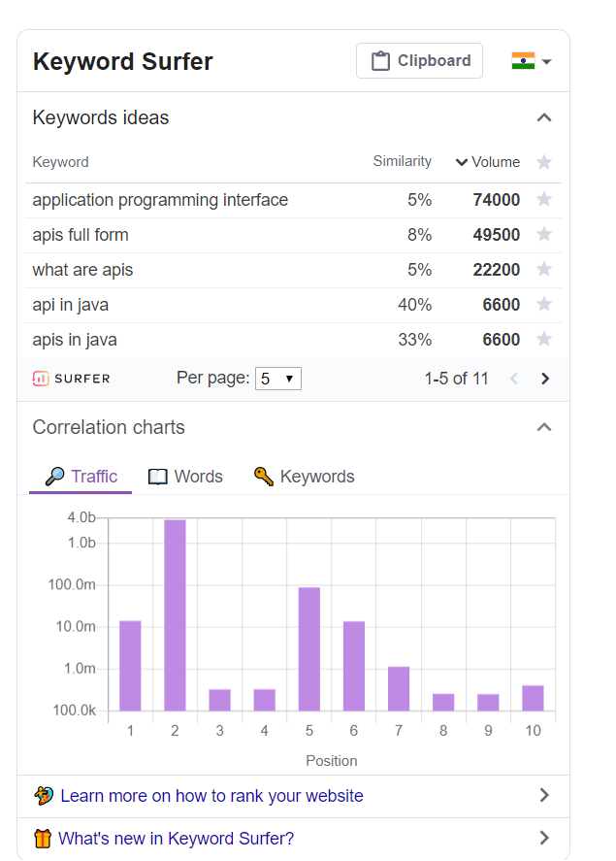Sort keywords by Volume column
Screen dimensions: 616x861
point(488,162)
